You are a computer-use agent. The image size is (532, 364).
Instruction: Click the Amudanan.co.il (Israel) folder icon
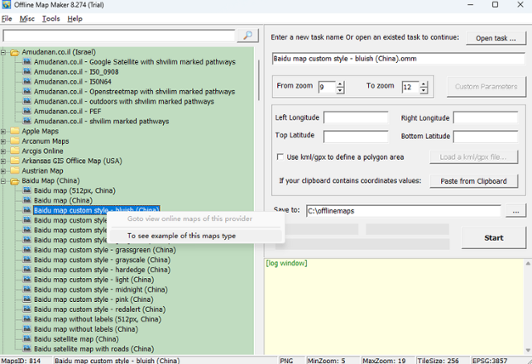[15, 52]
